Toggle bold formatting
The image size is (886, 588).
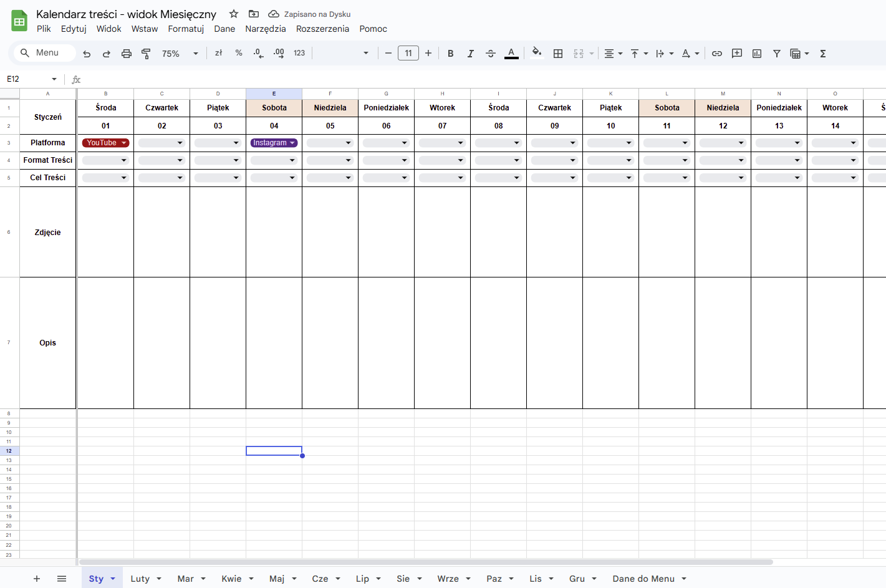pyautogui.click(x=450, y=54)
